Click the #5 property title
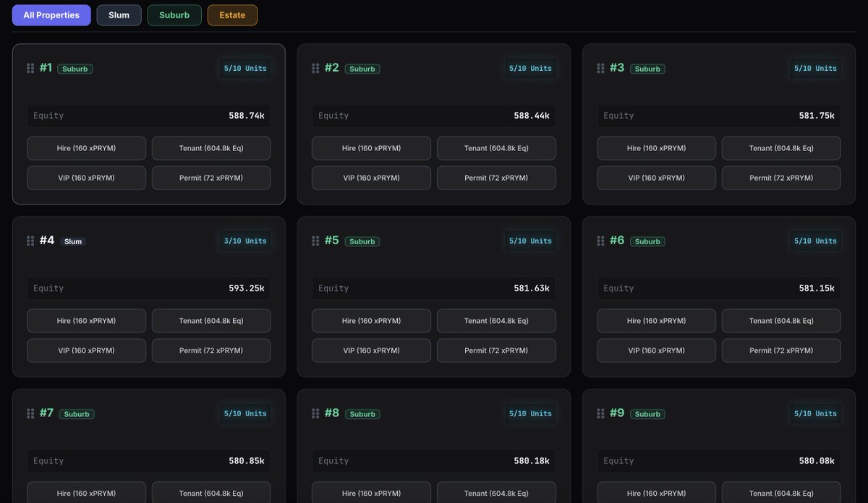 coord(331,241)
